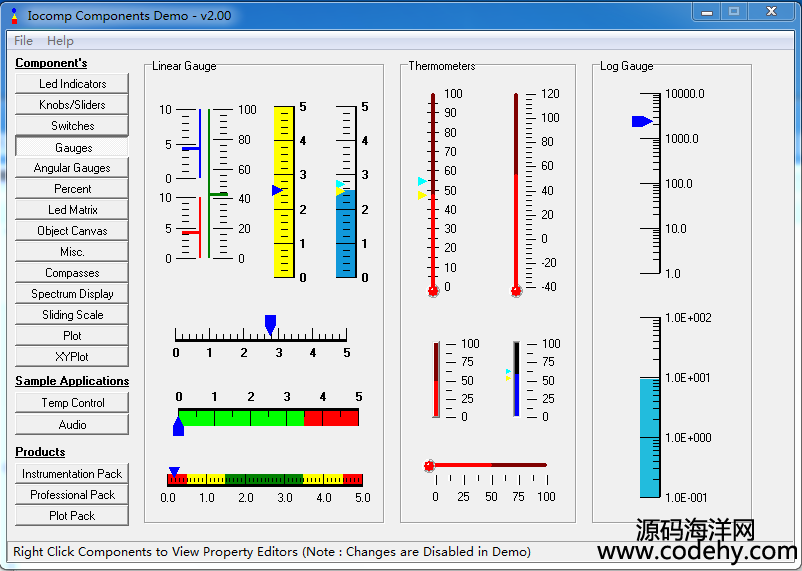Click yellow marker on 0-100 thermometer
Viewport: 802px width, 571px height.
[422, 195]
